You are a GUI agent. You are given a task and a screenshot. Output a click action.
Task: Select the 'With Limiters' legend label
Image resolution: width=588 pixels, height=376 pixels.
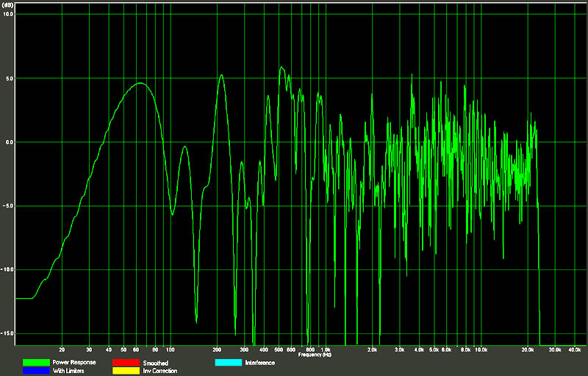point(68,371)
